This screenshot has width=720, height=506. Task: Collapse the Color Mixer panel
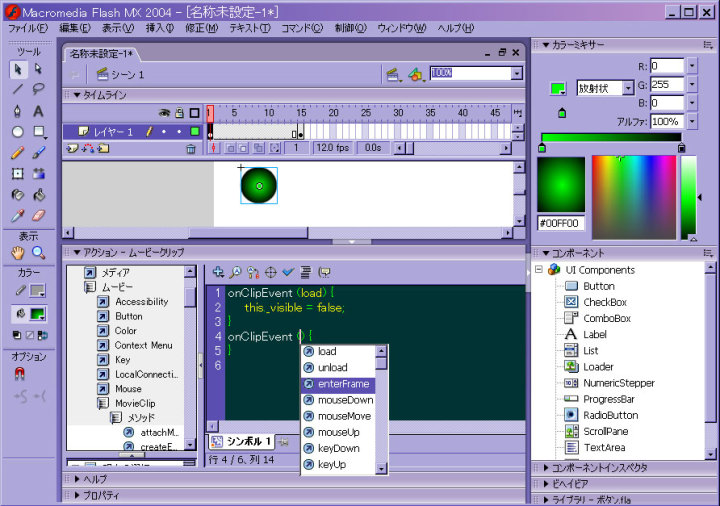pos(546,45)
